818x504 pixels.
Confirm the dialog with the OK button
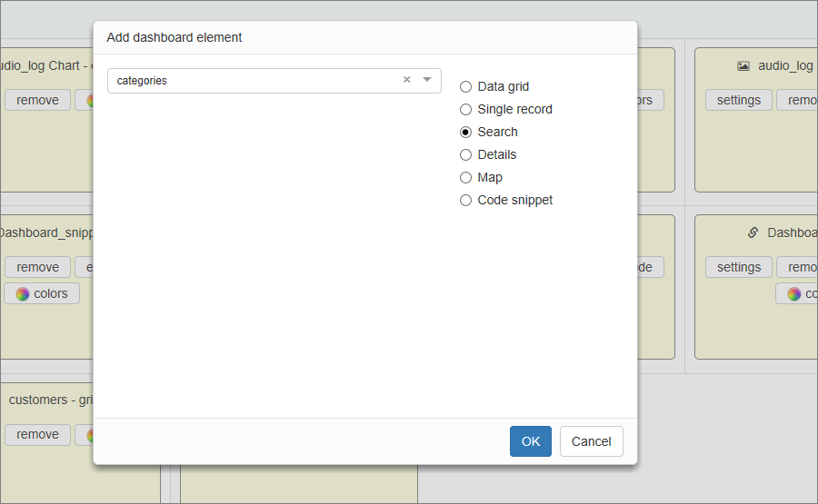[530, 441]
